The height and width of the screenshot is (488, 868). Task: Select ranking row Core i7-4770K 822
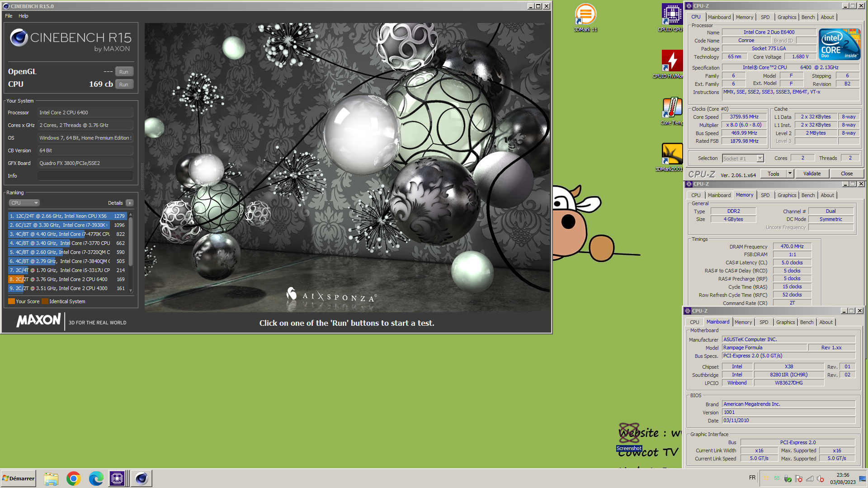[67, 234]
